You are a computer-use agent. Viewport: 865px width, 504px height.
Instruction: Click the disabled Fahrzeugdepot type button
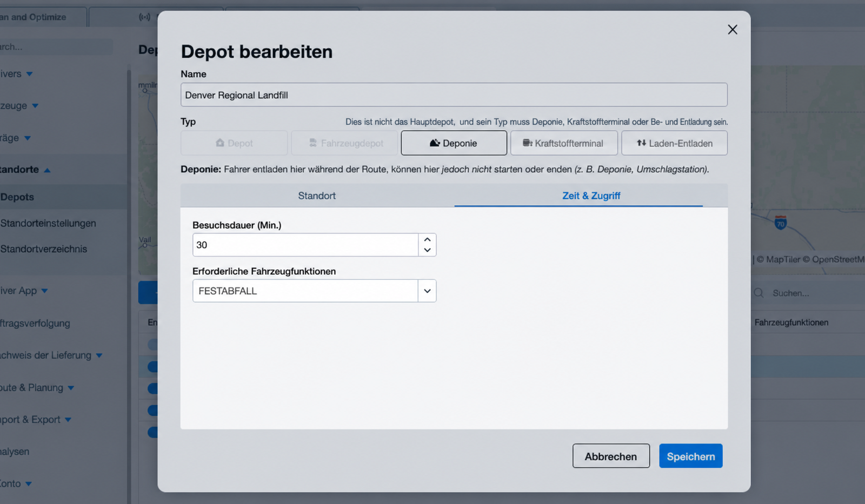[344, 143]
